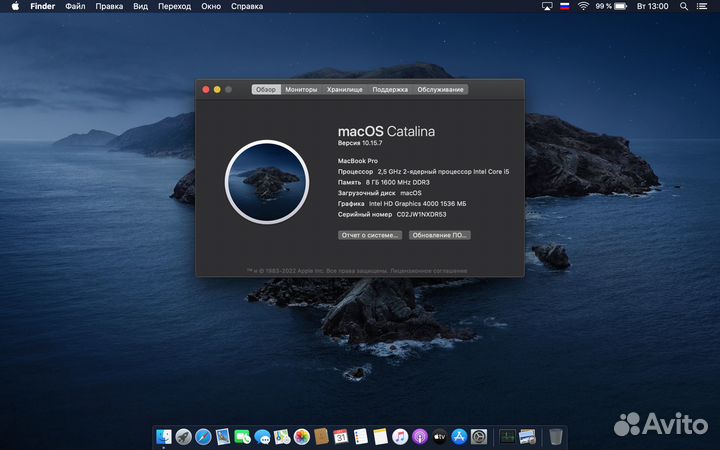
Task: Click the Загрузочный диск macOS line
Action: (379, 193)
